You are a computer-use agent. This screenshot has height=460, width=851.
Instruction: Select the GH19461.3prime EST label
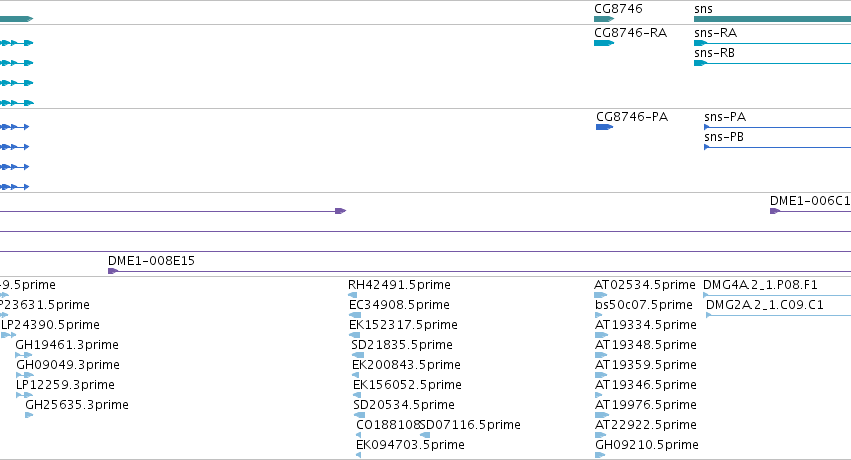point(67,345)
